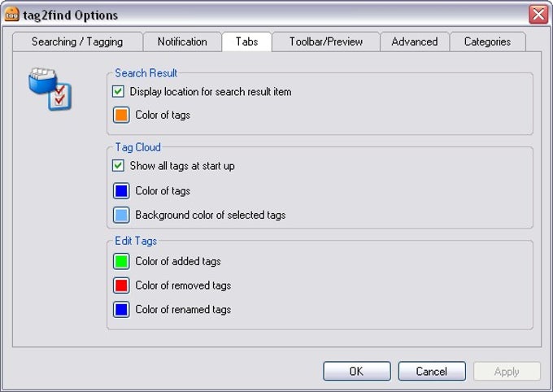Viewport: 553px width, 392px height.
Task: Click the tabs folder checklist icon
Action: [x=50, y=89]
